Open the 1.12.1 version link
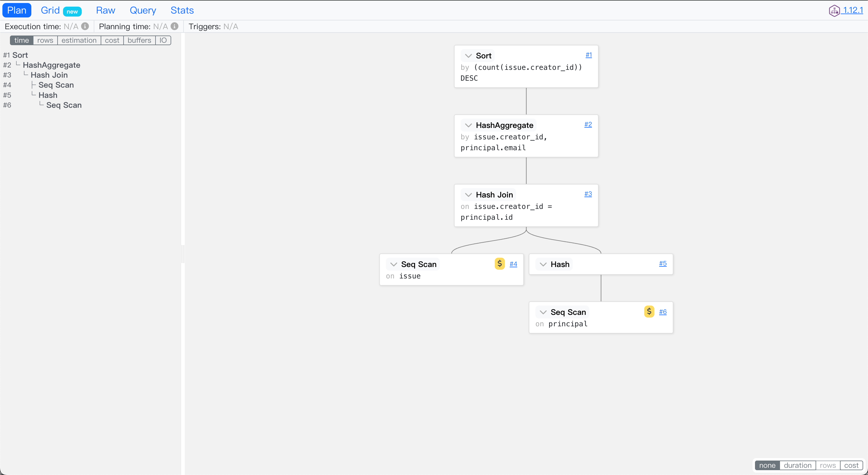868x475 pixels. point(853,11)
